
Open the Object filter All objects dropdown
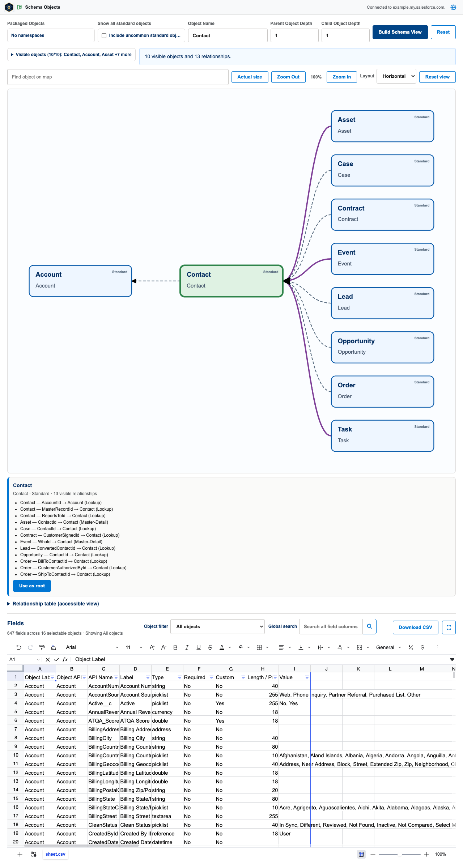(x=218, y=626)
